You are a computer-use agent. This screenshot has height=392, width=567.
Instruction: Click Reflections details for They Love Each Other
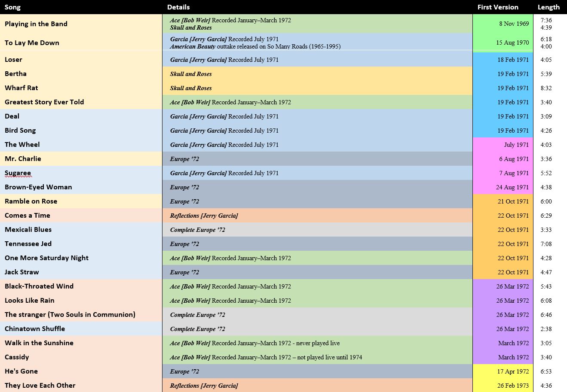tap(317, 385)
